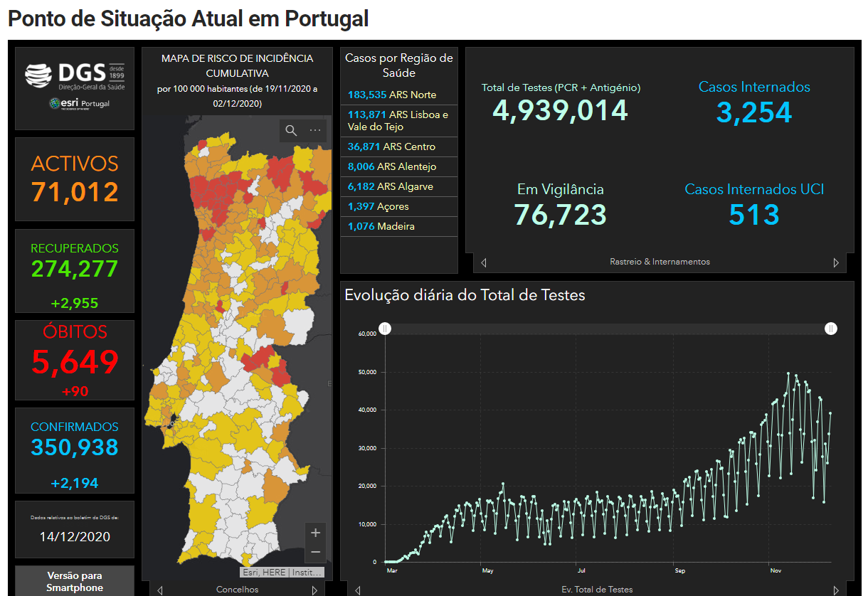Image resolution: width=868 pixels, height=596 pixels.
Task: Zoom in on the map with plus button
Action: pyautogui.click(x=316, y=533)
